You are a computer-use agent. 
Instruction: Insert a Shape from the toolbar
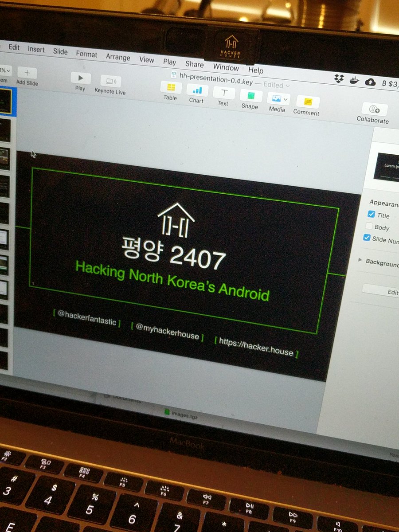click(x=250, y=95)
